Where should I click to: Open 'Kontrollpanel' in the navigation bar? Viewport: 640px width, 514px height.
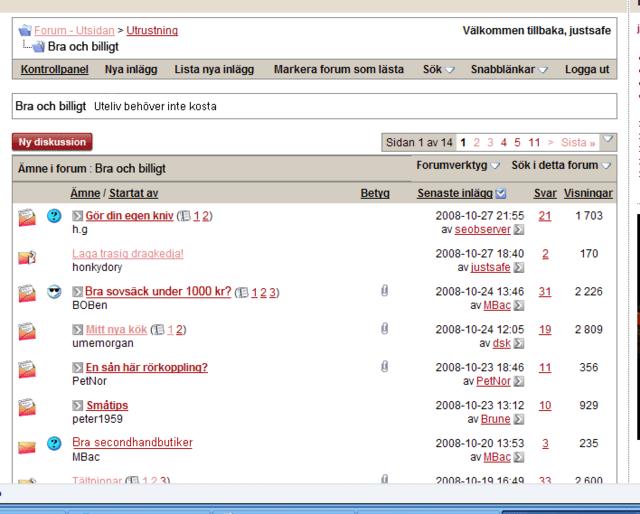[54, 70]
